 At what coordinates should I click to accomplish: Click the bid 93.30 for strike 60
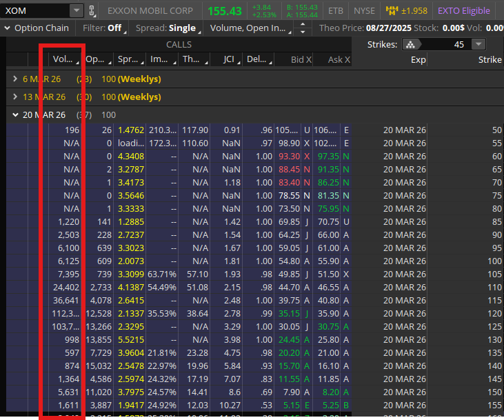[289, 157]
